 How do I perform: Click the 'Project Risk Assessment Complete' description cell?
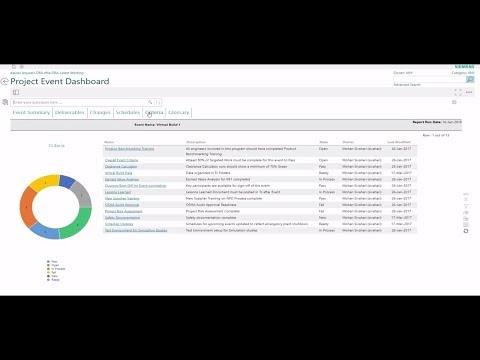(x=213, y=211)
